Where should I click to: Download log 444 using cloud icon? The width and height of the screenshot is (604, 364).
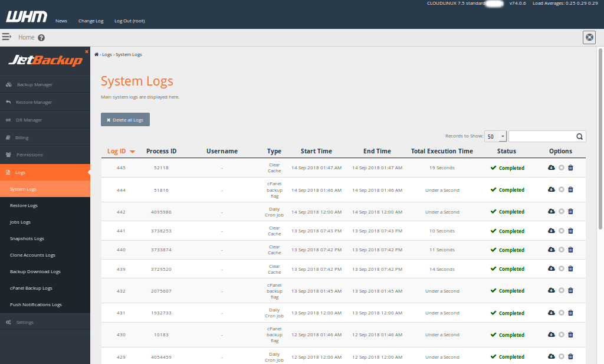click(x=552, y=189)
